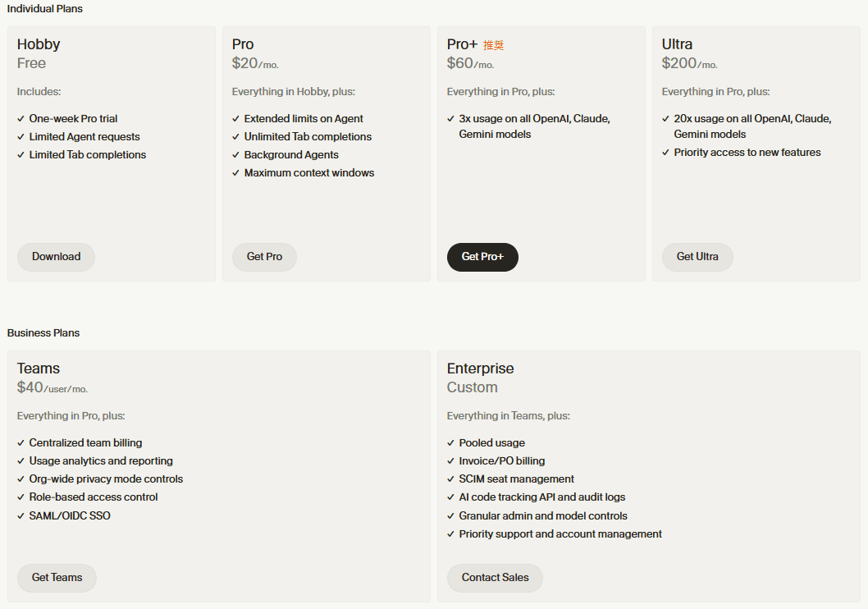
Task: Click the $40/user/mo. Teams price
Action: [x=53, y=387]
